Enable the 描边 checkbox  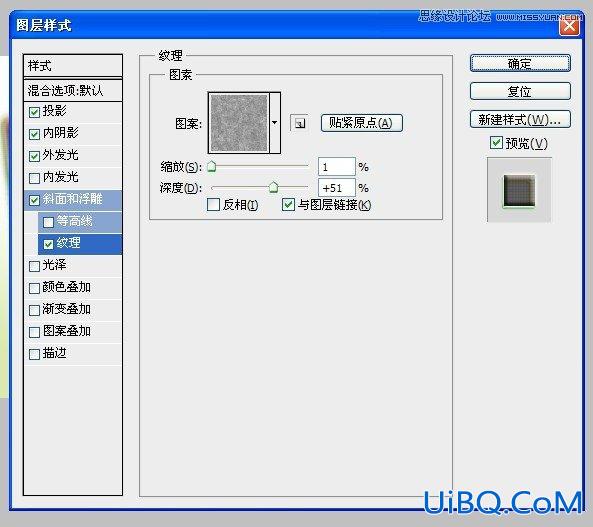34,354
